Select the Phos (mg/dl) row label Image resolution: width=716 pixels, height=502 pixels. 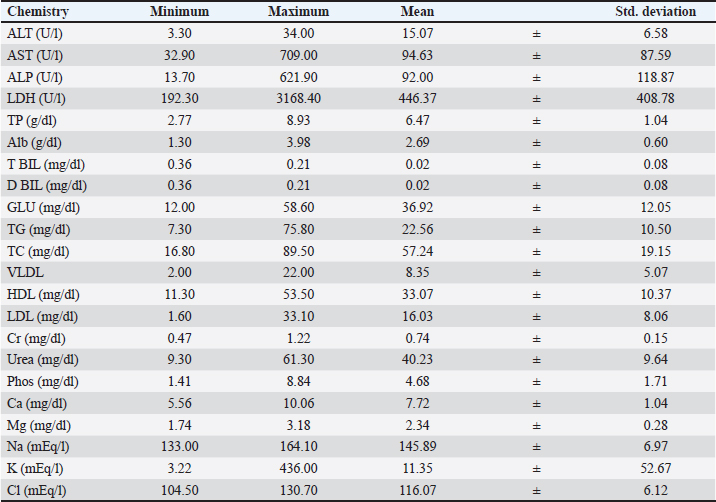[x=44, y=382]
